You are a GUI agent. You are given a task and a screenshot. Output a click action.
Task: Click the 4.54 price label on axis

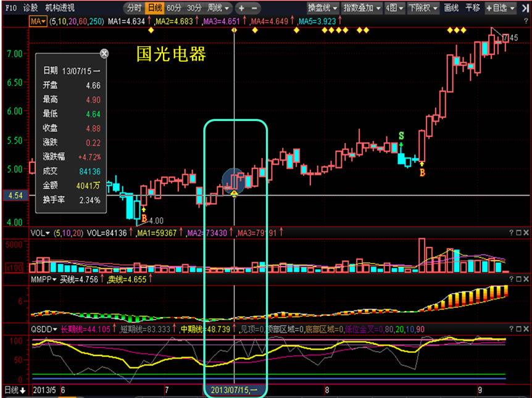pyautogui.click(x=15, y=196)
